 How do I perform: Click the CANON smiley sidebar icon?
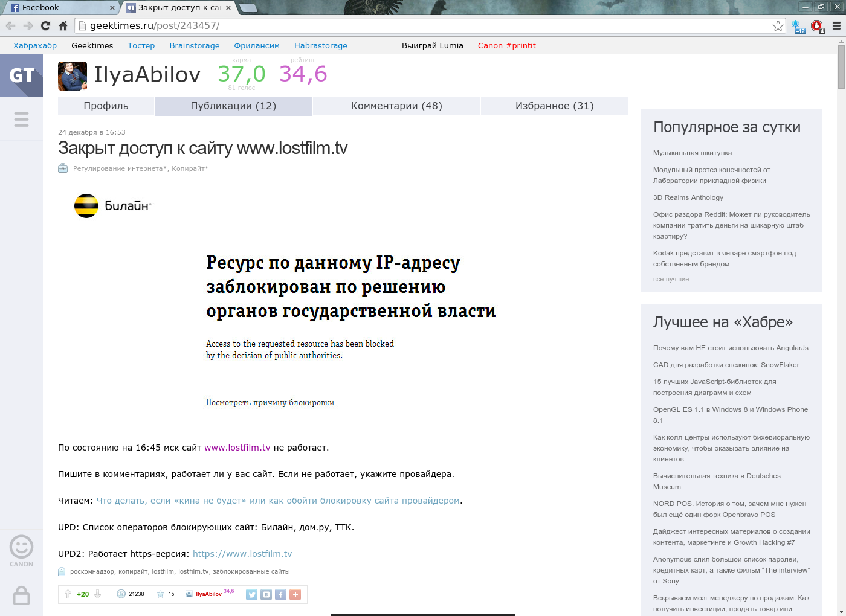point(21,551)
